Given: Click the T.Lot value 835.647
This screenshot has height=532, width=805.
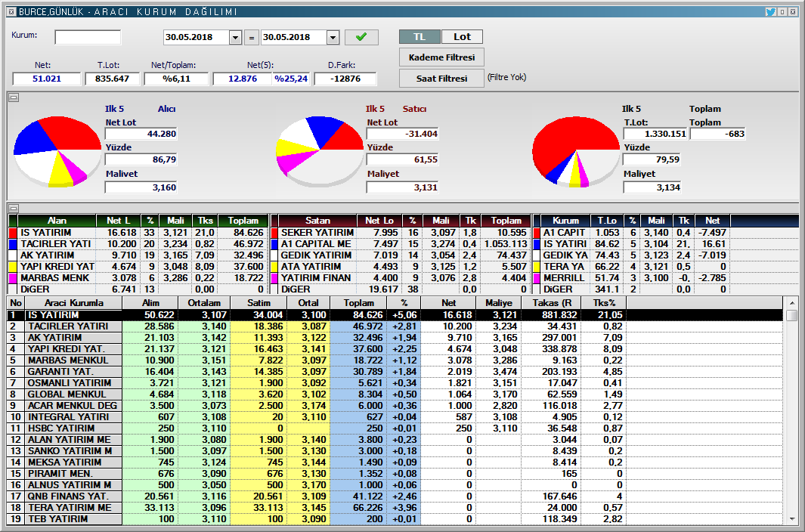Looking at the screenshot, I should 112,79.
